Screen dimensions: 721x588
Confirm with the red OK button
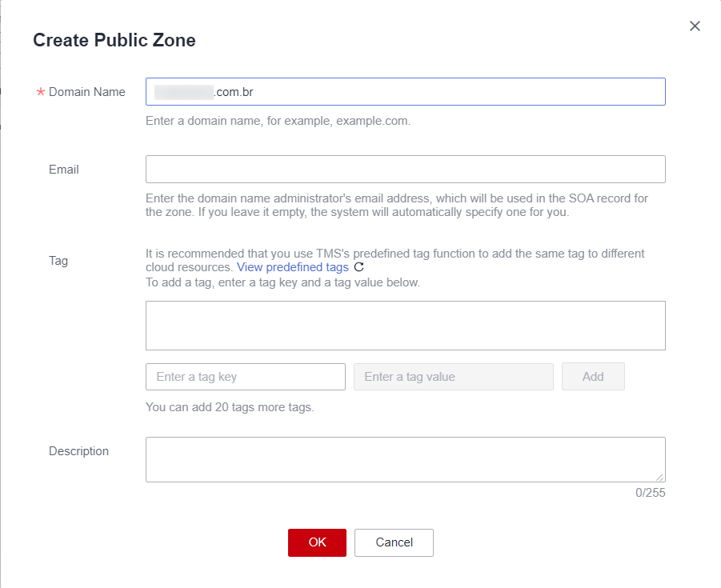pos(317,542)
